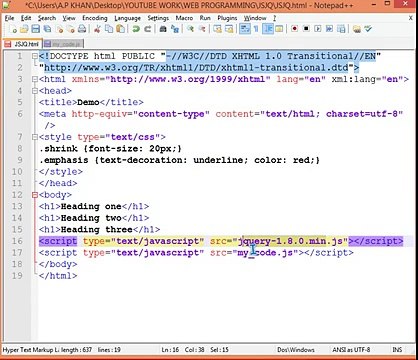Close document with menu bar X
The image size is (418, 360).
tap(411, 18)
